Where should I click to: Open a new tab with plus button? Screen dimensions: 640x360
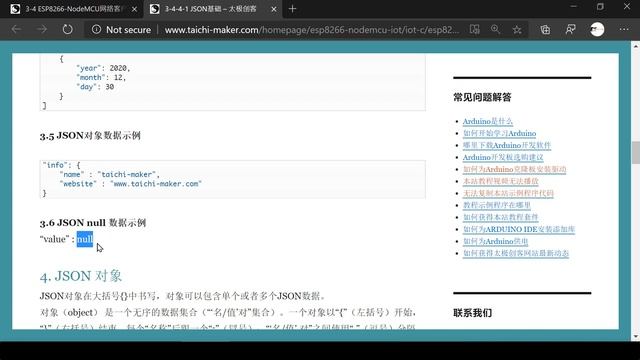[292, 9]
